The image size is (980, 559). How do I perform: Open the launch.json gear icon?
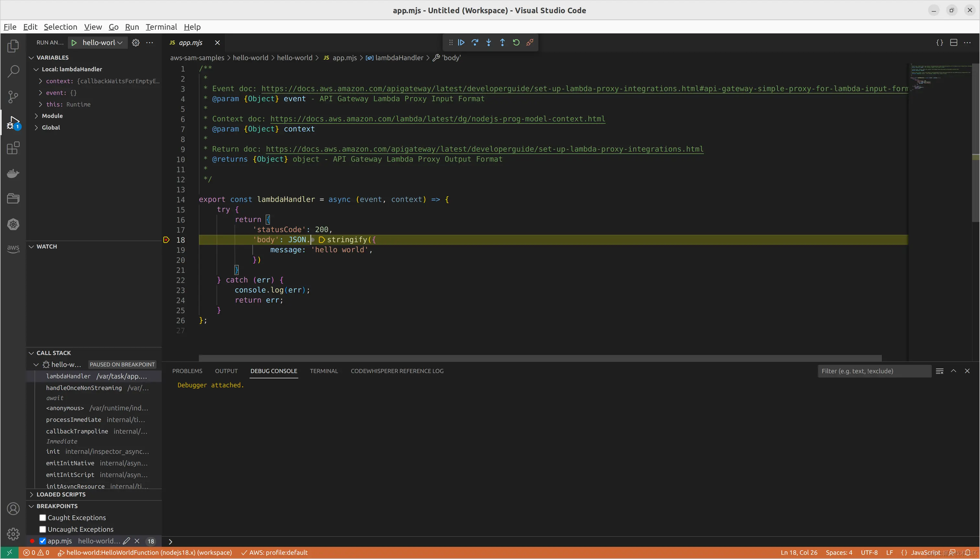coord(135,43)
